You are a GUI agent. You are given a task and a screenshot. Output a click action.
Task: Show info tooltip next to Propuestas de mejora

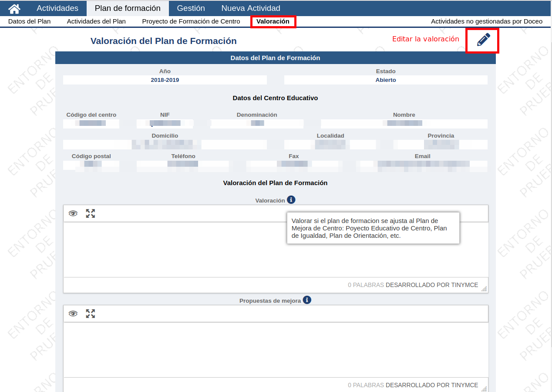307,300
